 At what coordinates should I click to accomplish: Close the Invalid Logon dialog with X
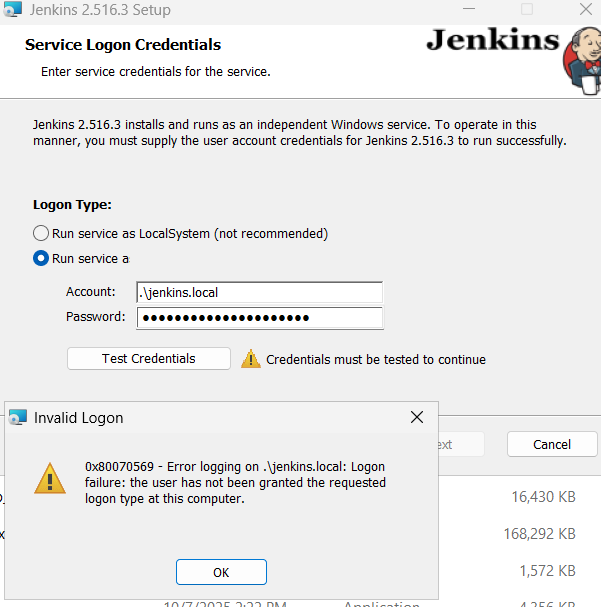pos(417,417)
